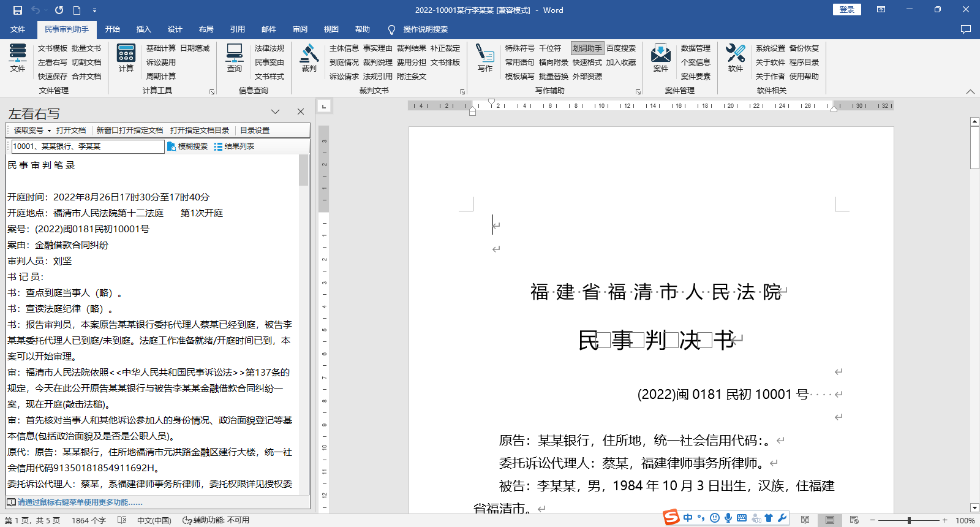The image size is (980, 527).
Task: Click the 百度搜索 ribbon button
Action: click(x=621, y=48)
